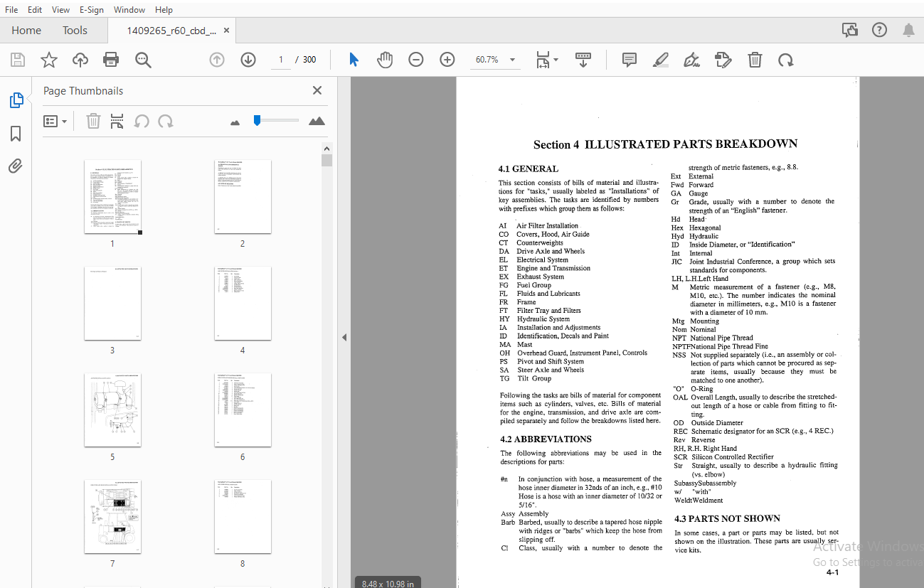The height and width of the screenshot is (588, 924).
Task: Open the File menu
Action: click(11, 10)
